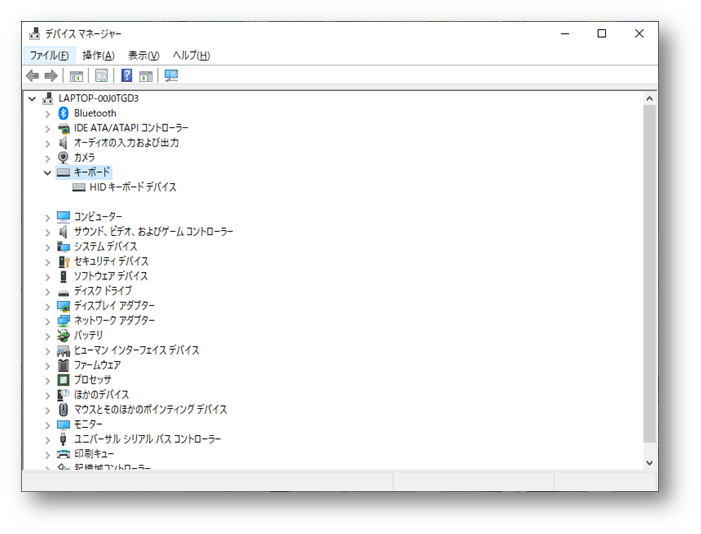The width and height of the screenshot is (701, 534).
Task: Expand the オーディオの入力および出力 category
Action: 47,144
